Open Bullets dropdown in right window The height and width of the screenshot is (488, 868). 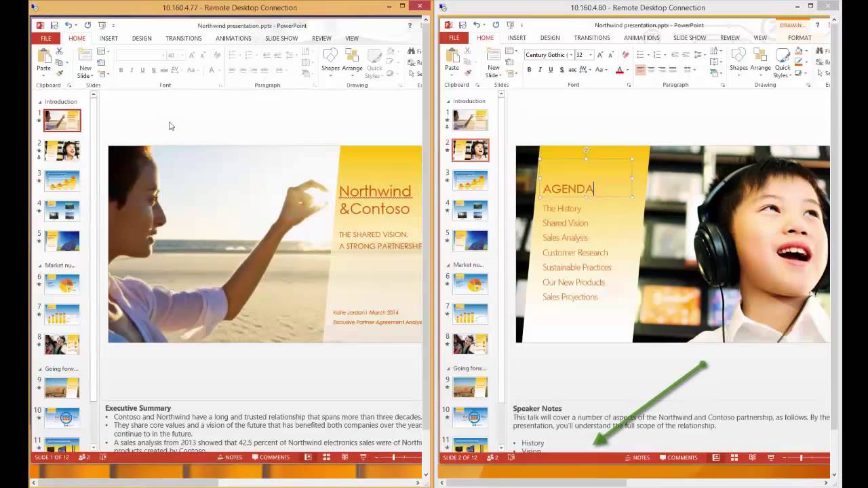[648, 55]
